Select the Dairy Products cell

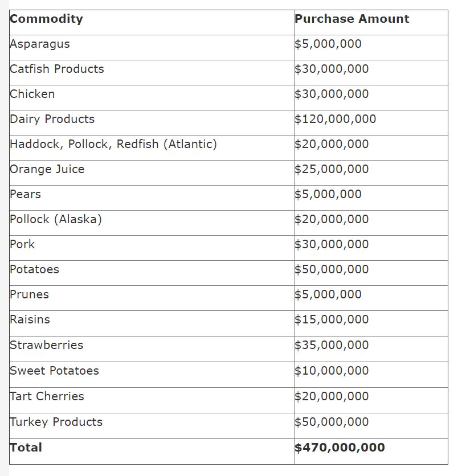pos(52,119)
